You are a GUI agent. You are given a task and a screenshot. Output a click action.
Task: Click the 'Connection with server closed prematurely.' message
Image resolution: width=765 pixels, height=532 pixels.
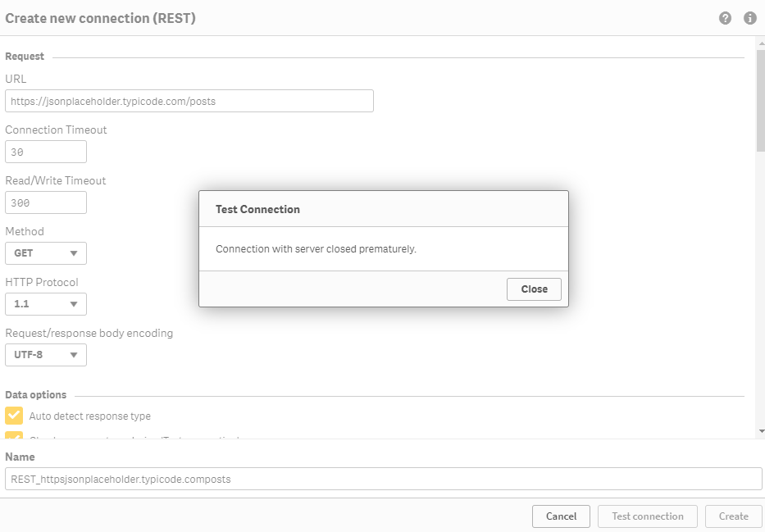point(316,248)
